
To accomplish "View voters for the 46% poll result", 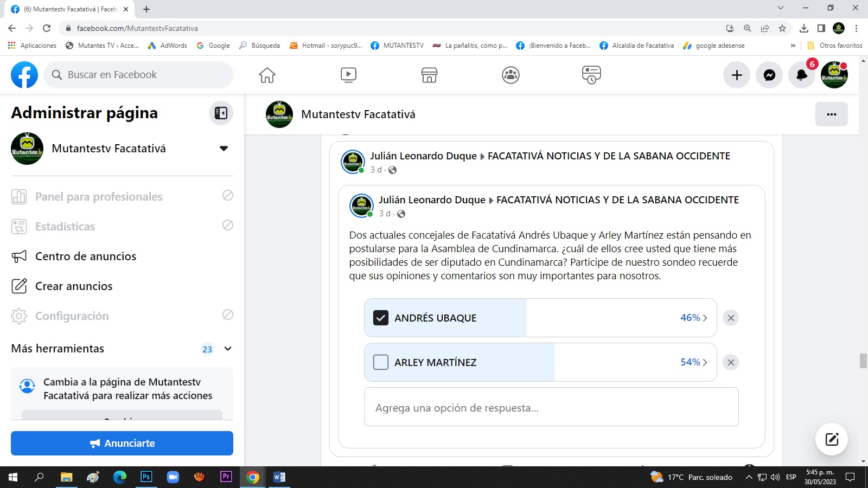I will pos(693,318).
